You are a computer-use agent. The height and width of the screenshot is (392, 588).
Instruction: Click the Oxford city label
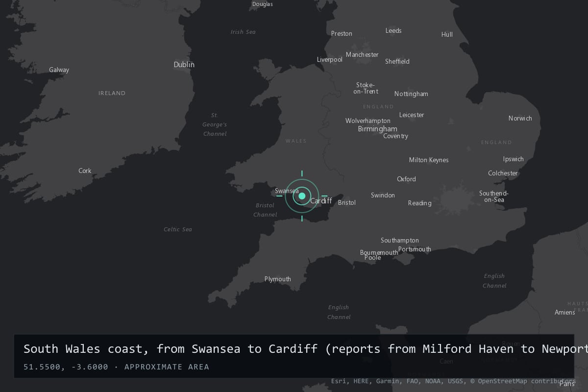click(406, 179)
